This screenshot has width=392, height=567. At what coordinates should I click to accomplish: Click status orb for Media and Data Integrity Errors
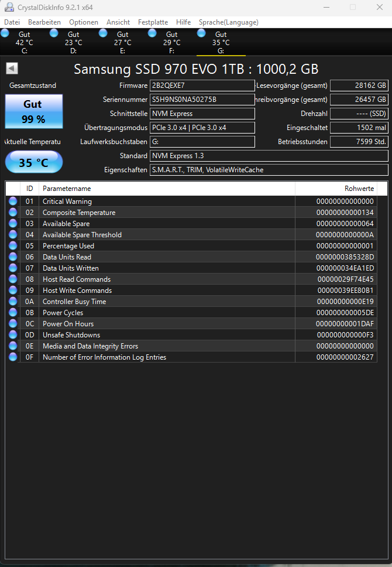pyautogui.click(x=13, y=346)
